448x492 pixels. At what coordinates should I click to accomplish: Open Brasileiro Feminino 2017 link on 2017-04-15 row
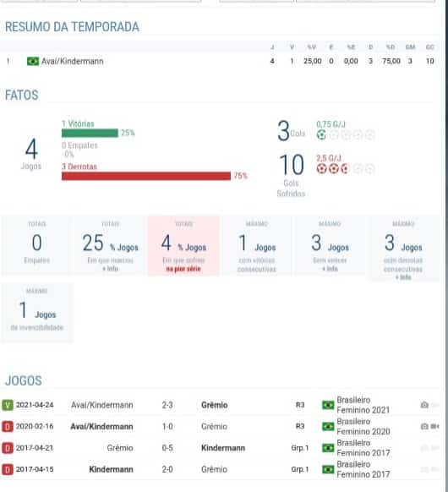(x=363, y=469)
